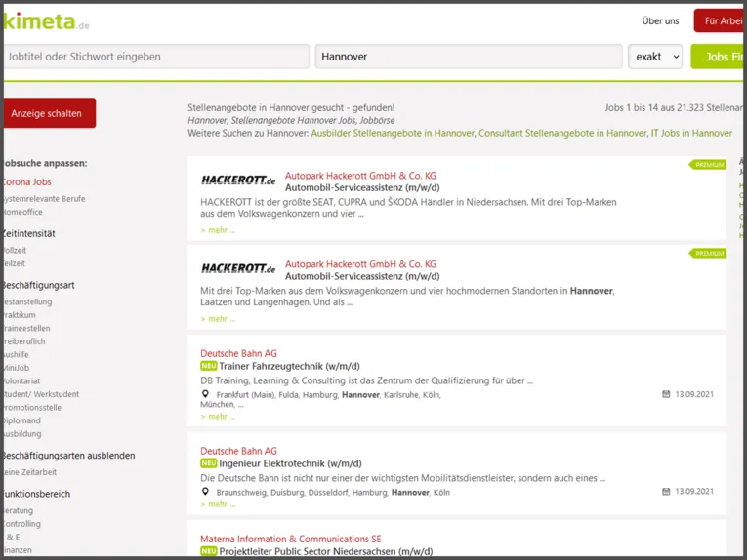Click location pin icon in Trainer Fahrzeugtechnik listing

pos(205,394)
